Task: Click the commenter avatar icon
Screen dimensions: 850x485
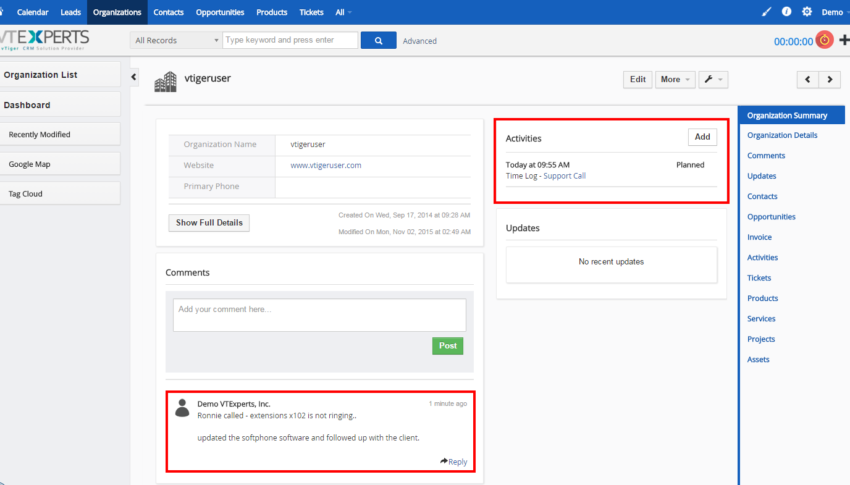Action: (183, 408)
